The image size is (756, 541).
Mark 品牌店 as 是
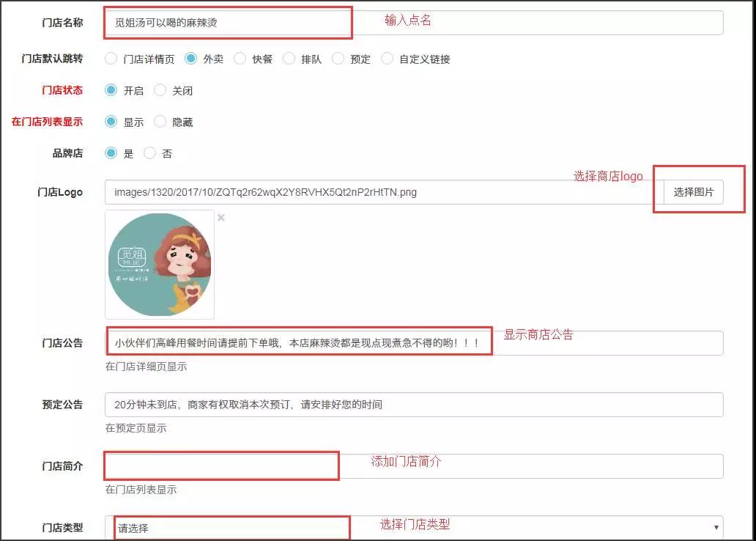[111, 153]
